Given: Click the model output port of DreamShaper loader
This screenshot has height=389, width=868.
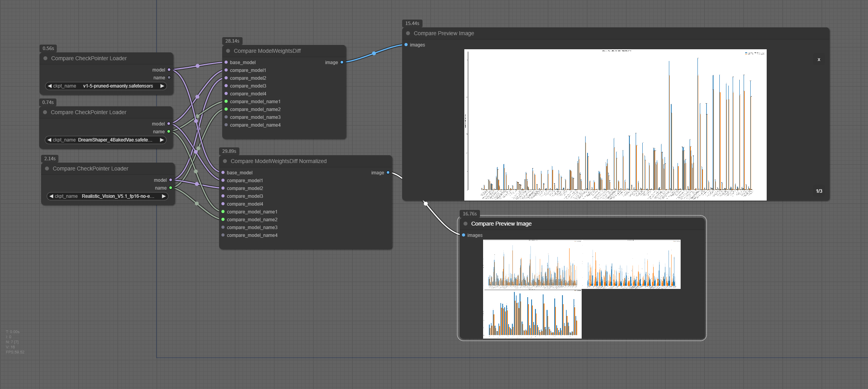Looking at the screenshot, I should tap(169, 124).
